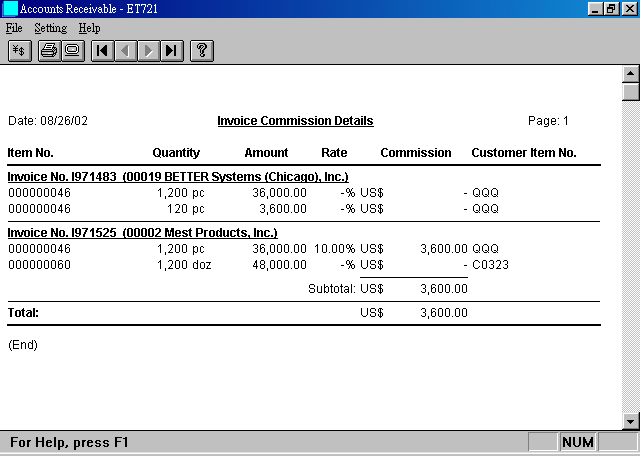This screenshot has height=456, width=640.
Task: Click the 'Amount' column header
Action: click(x=266, y=153)
